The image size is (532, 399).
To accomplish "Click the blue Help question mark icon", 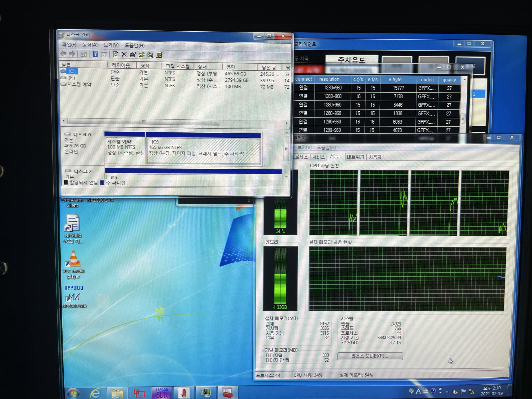I will [x=95, y=54].
